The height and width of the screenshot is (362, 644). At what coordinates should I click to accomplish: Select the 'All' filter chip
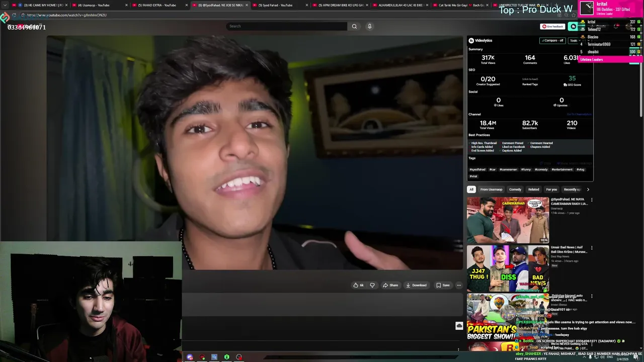(471, 190)
